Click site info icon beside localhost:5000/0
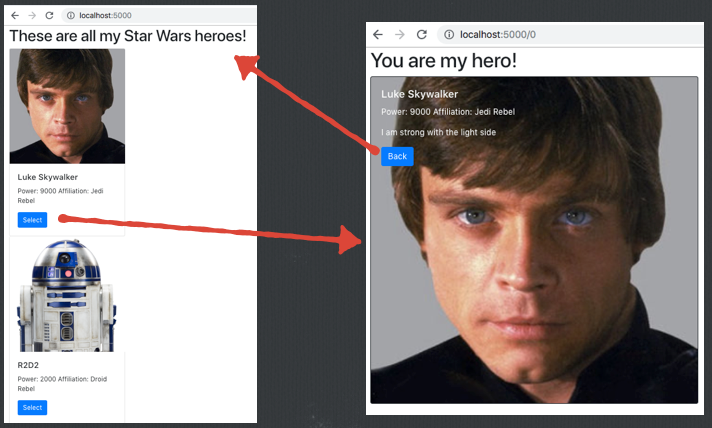Screen dimensions: 712x428 click(x=449, y=34)
